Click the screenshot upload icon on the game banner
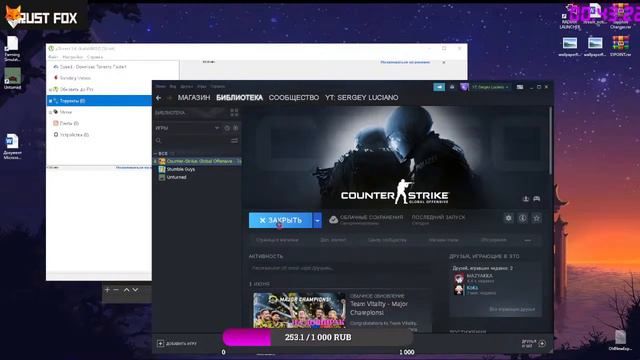Image resolution: width=640 pixels, height=360 pixels. coord(526,199)
